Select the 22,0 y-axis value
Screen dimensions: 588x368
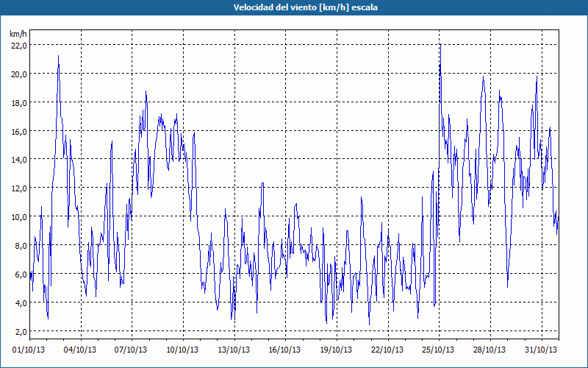click(19, 45)
